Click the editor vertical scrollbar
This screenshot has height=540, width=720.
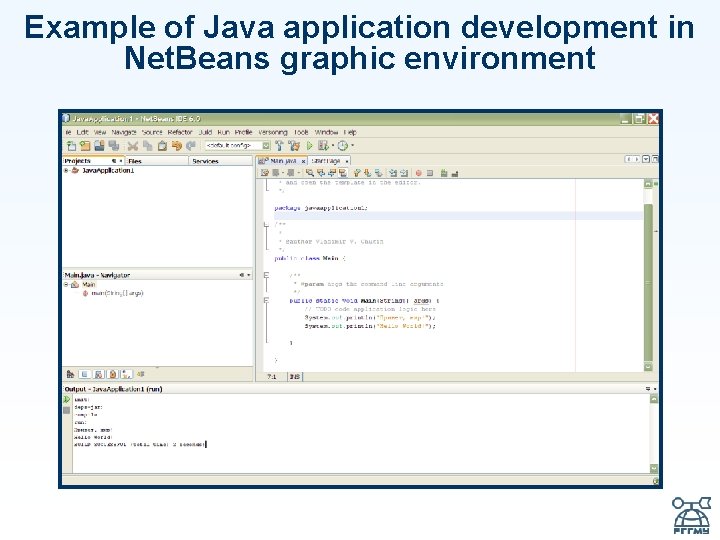pyautogui.click(x=648, y=276)
